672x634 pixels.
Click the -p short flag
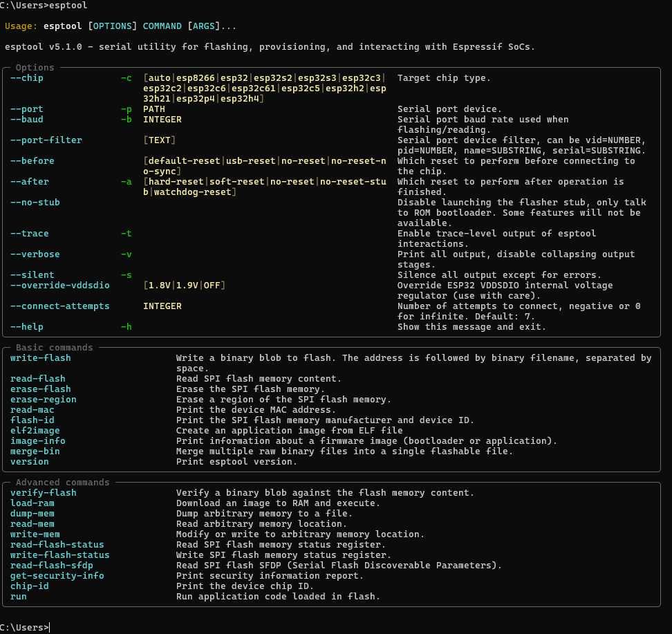click(x=126, y=109)
